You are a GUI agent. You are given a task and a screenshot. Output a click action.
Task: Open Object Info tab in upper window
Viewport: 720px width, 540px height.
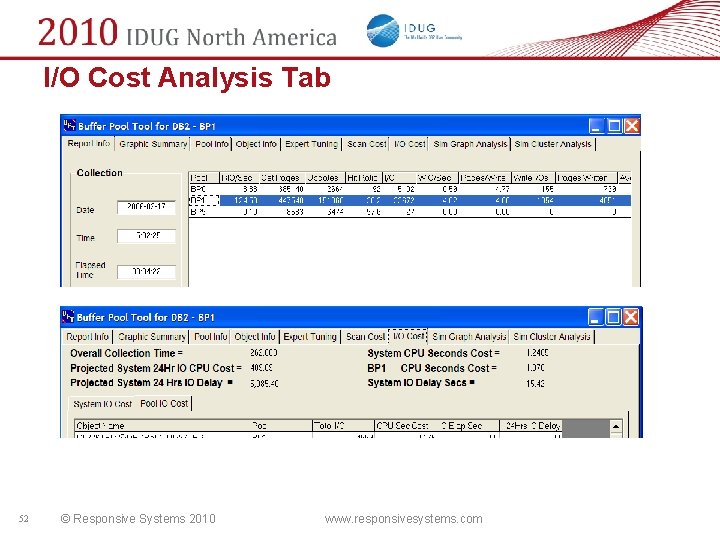click(x=256, y=144)
